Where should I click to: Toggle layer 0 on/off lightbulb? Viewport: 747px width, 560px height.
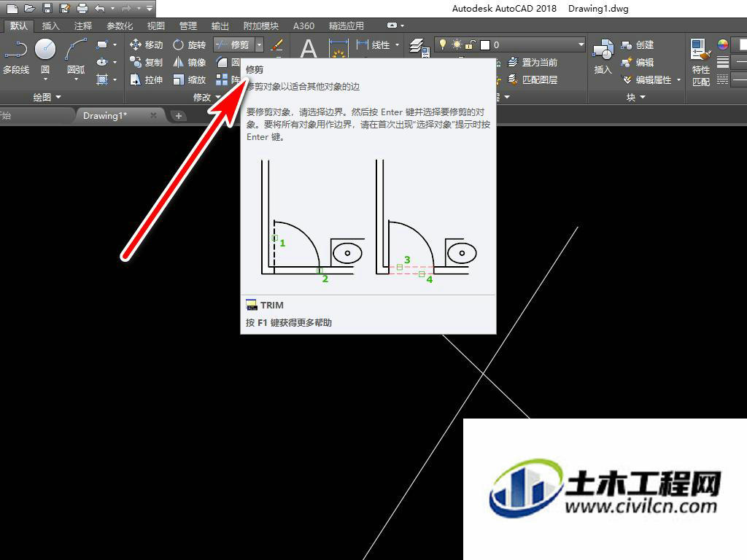pyautogui.click(x=443, y=44)
